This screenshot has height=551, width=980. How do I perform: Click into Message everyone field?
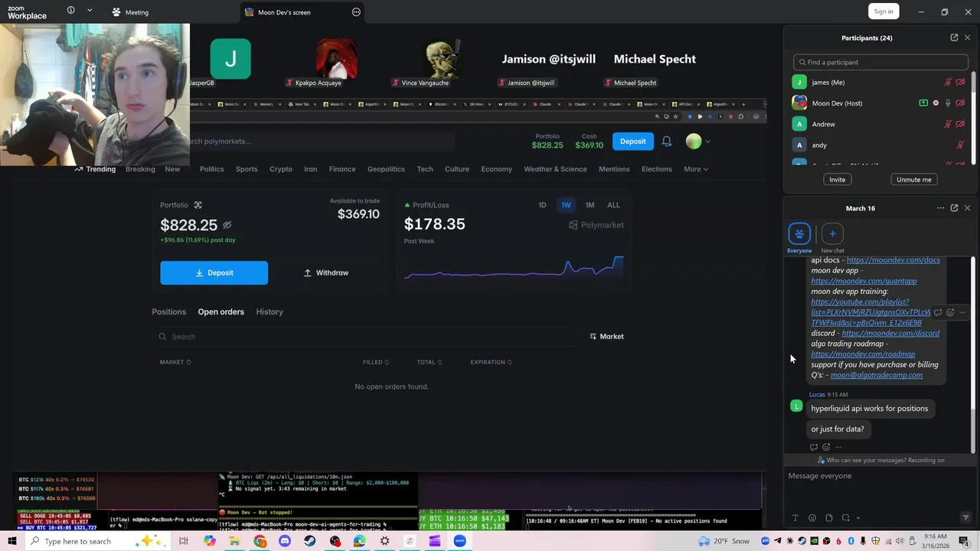pyautogui.click(x=879, y=476)
